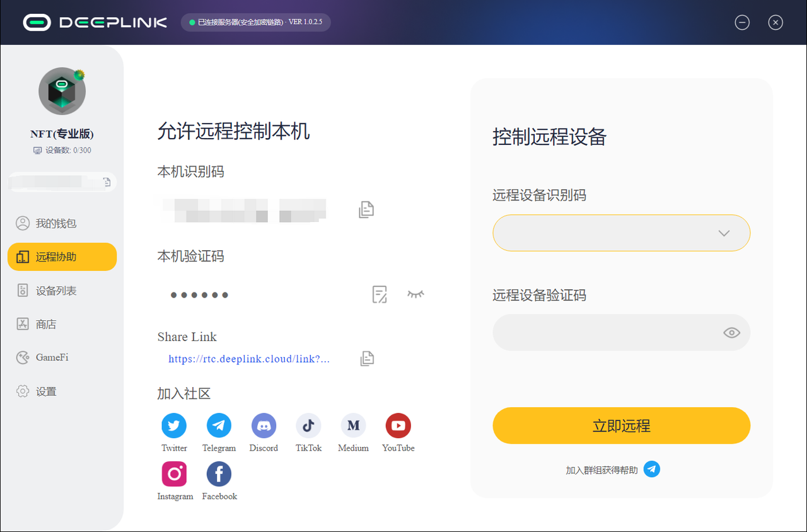Open 设备列表 in the sidebar
Viewport: 807px width, 532px height.
click(x=62, y=291)
